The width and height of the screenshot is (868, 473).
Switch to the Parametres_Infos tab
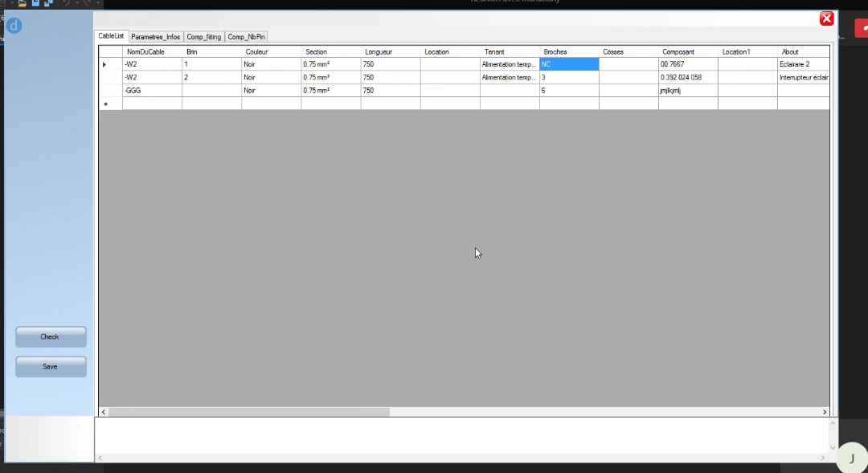[x=155, y=37]
